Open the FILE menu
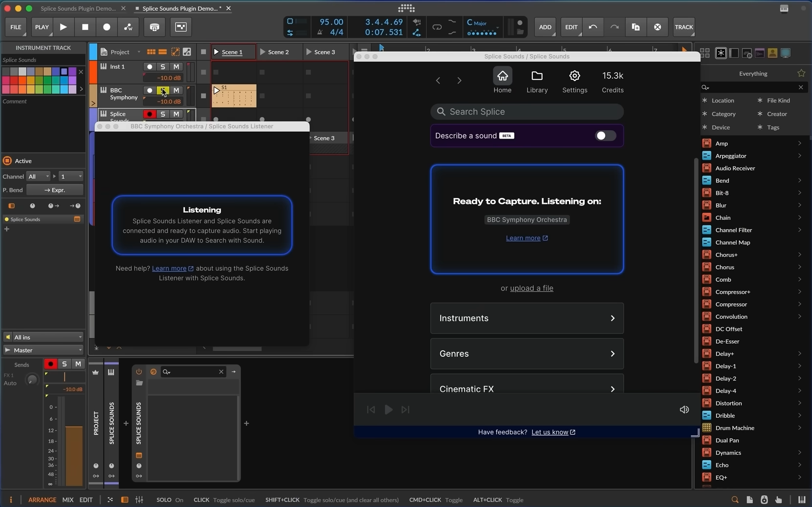 [x=16, y=27]
